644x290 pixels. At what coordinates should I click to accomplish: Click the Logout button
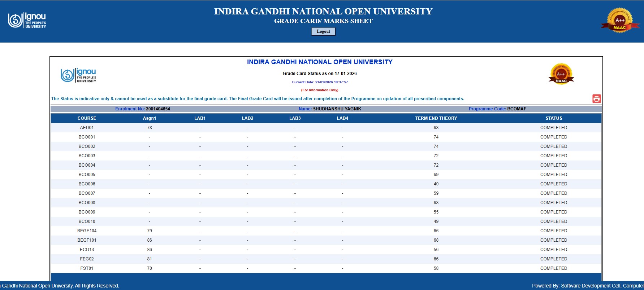point(323,32)
